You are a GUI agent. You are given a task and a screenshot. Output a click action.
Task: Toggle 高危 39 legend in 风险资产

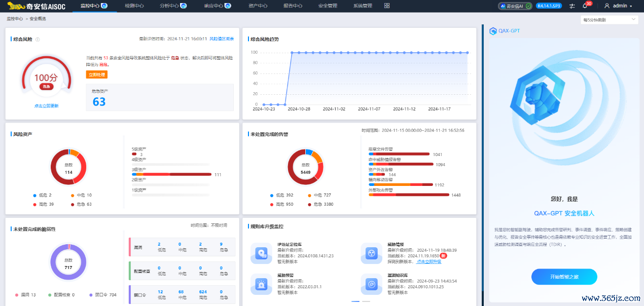(44, 204)
